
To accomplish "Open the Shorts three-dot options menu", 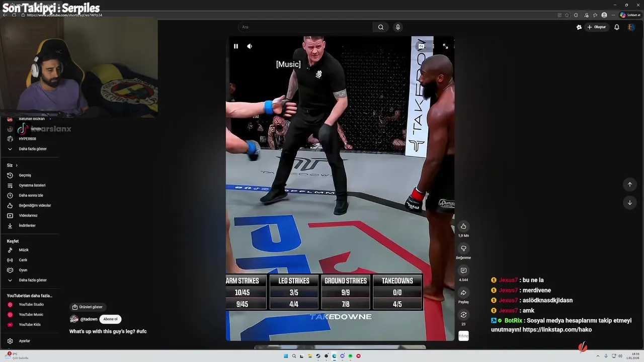I will [433, 46].
